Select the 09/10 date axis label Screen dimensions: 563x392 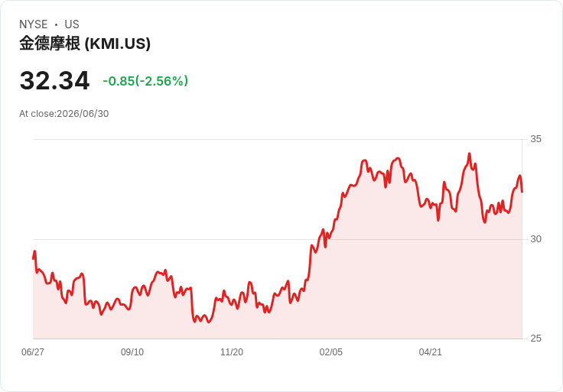click(x=132, y=352)
